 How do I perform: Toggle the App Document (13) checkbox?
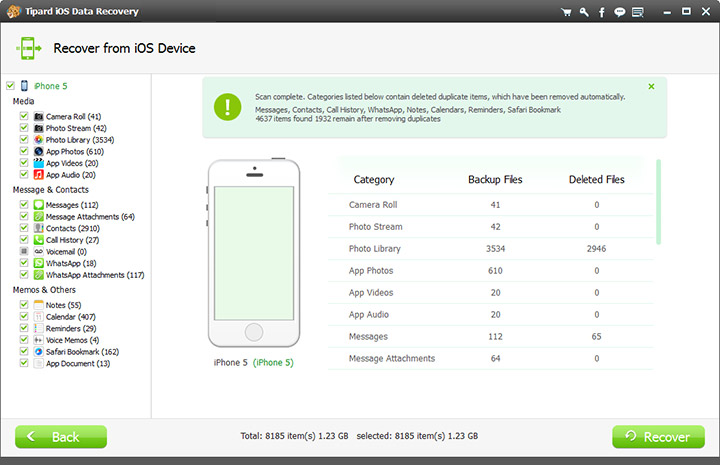(x=24, y=363)
